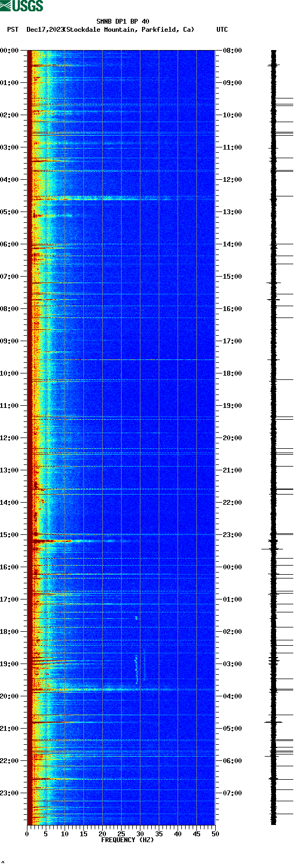Select the station title SMNB DP1 BP 40
Screen dimensions: 297x868
tap(123, 22)
